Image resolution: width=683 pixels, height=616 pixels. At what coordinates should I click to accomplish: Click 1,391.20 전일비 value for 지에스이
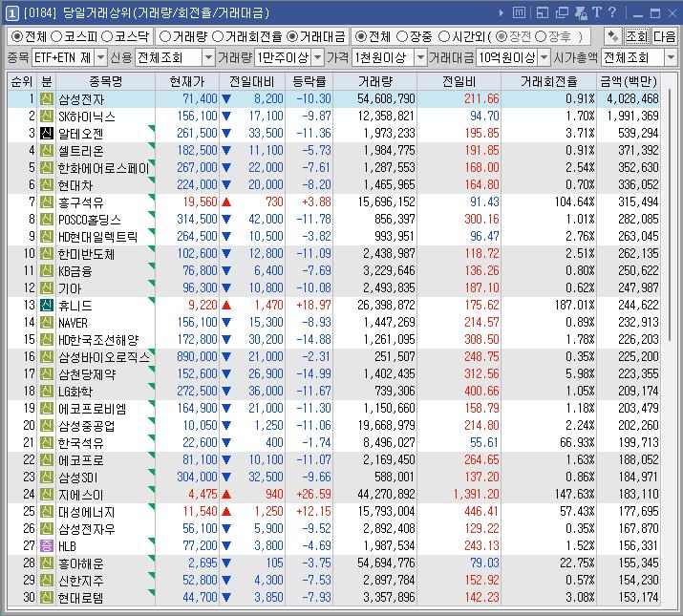(476, 495)
